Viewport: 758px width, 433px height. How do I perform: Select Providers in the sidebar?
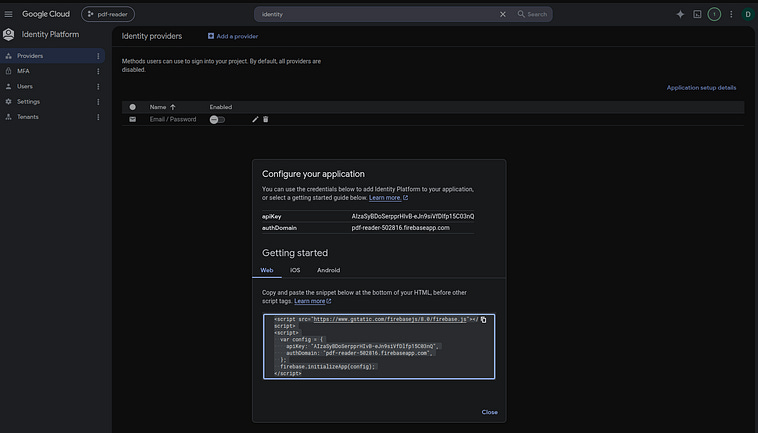[x=52, y=56]
